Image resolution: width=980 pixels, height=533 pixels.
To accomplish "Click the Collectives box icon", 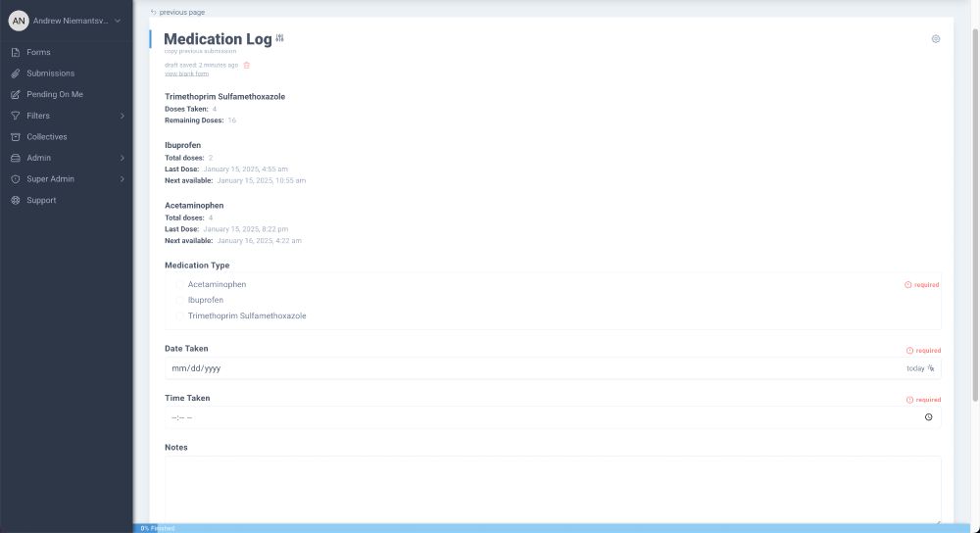I will pyautogui.click(x=16, y=137).
